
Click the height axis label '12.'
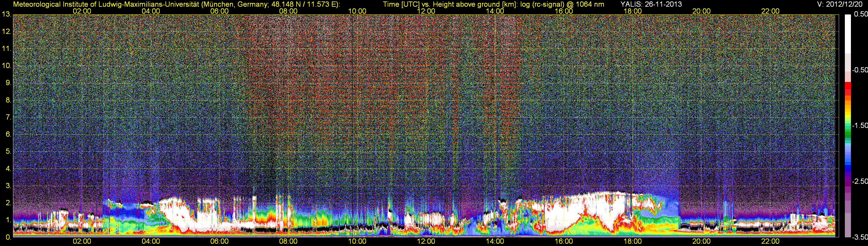click(x=7, y=32)
